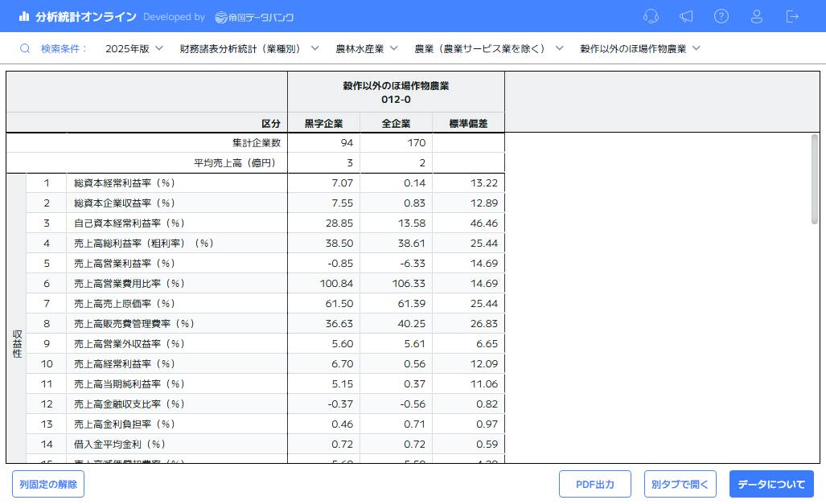Select the 売上高金融収支比率(%) row label

coord(129,404)
